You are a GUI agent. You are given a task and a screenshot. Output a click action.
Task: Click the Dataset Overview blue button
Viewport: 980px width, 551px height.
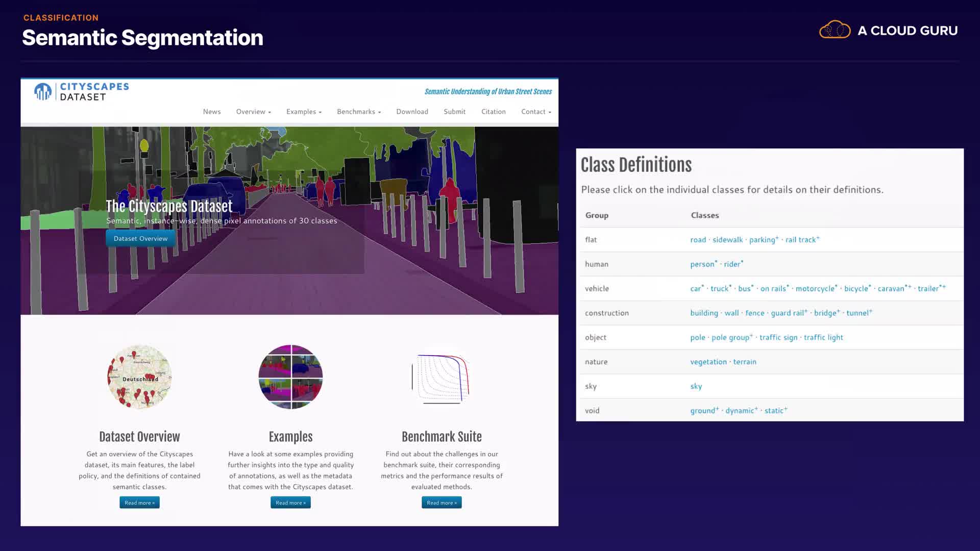[x=140, y=238]
